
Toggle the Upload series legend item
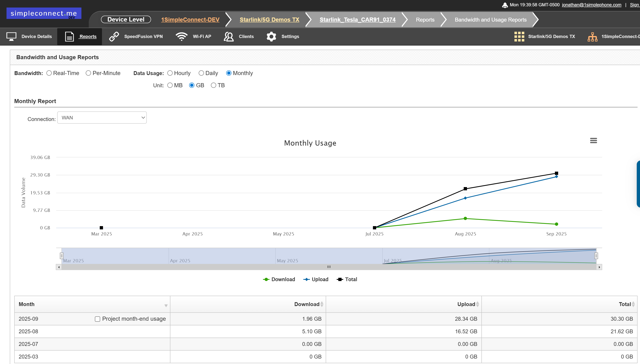pos(316,279)
